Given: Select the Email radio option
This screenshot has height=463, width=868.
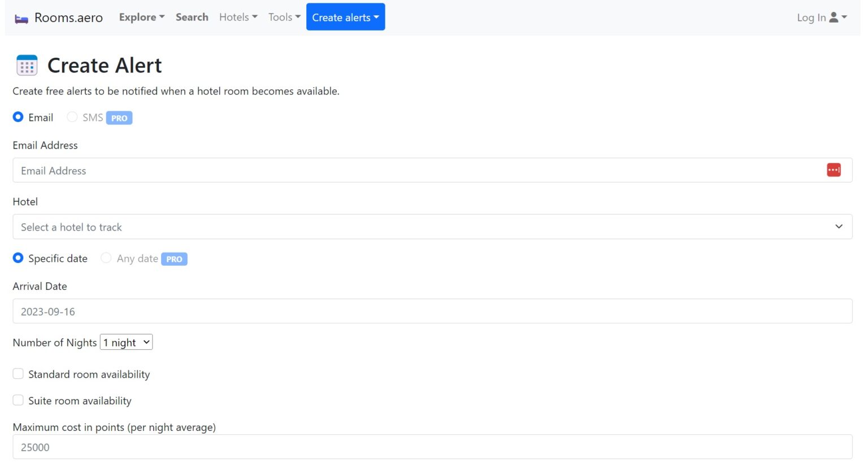Looking at the screenshot, I should (18, 117).
